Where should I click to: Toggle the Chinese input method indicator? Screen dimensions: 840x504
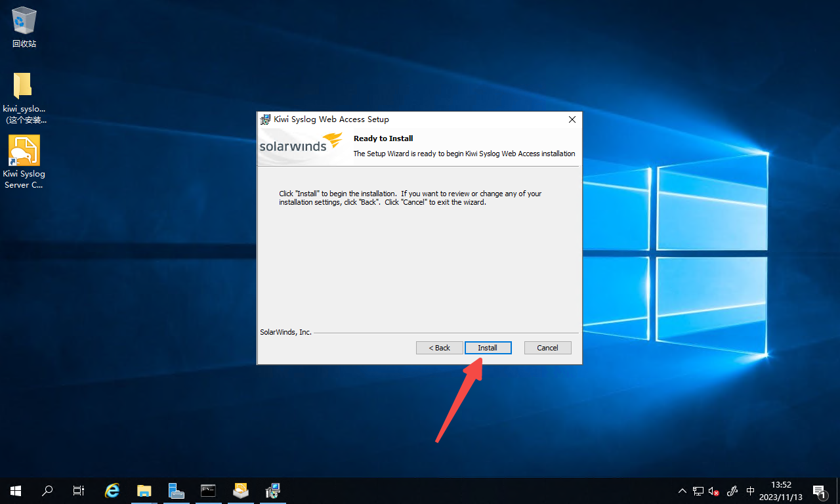click(x=751, y=491)
